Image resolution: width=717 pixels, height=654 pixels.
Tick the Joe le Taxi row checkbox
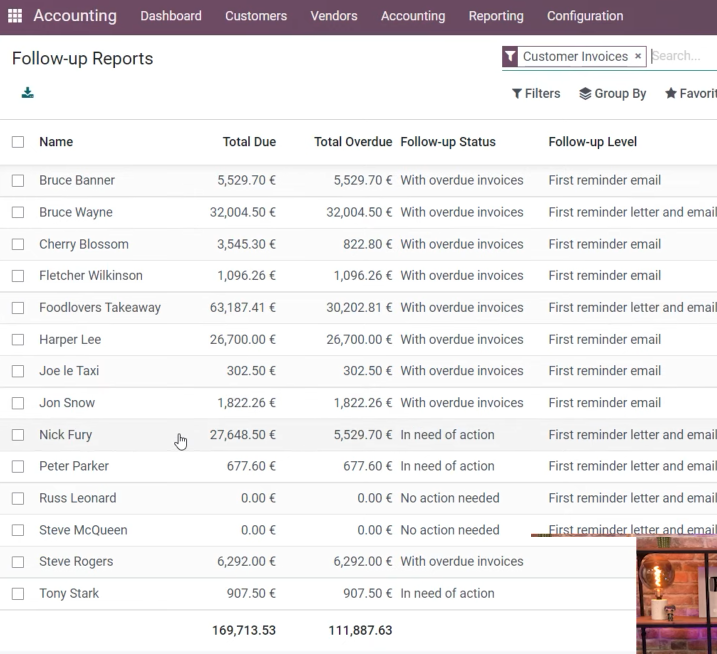click(18, 371)
